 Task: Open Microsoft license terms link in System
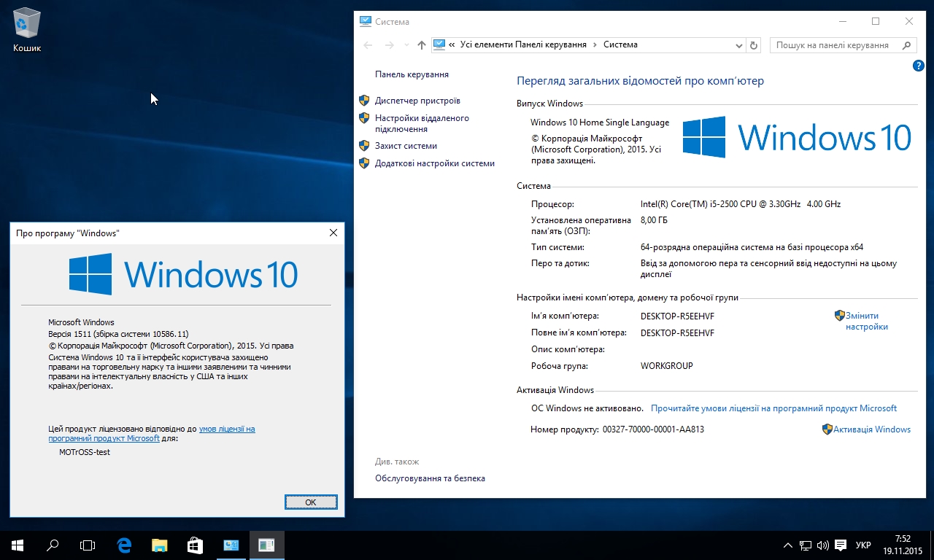click(773, 408)
